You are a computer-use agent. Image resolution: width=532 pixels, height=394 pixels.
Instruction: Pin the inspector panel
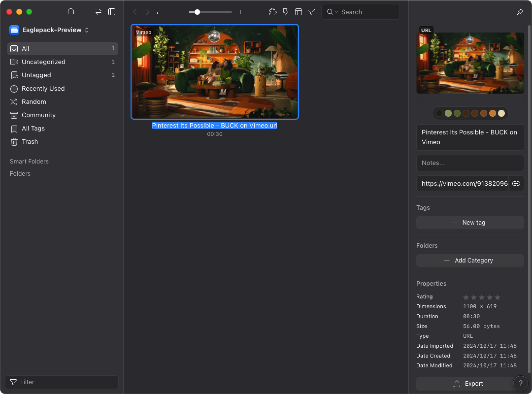click(x=520, y=12)
